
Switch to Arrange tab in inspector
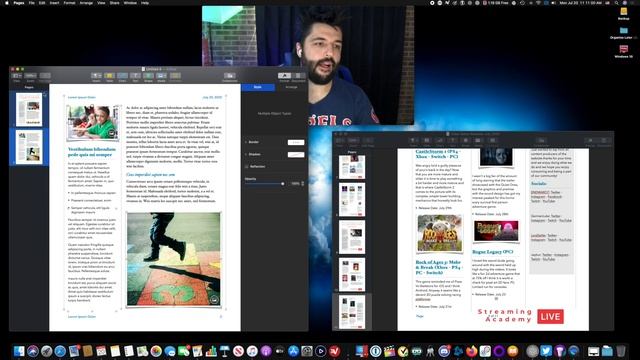pos(291,87)
